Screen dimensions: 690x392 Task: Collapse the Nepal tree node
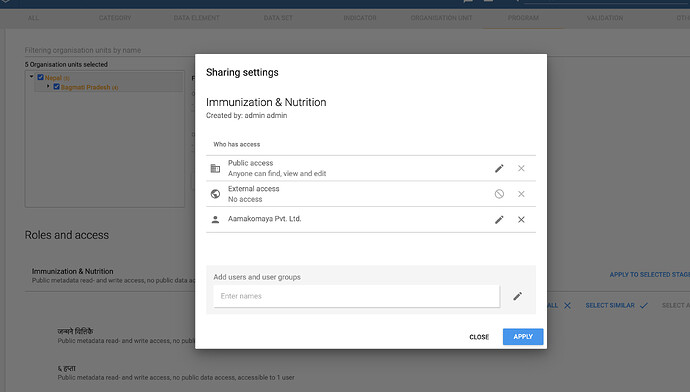(x=31, y=77)
